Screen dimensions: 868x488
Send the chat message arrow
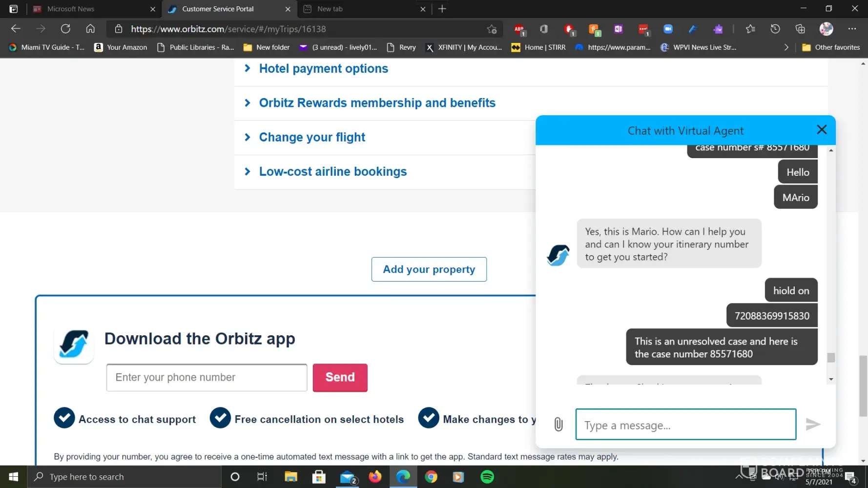pos(813,425)
